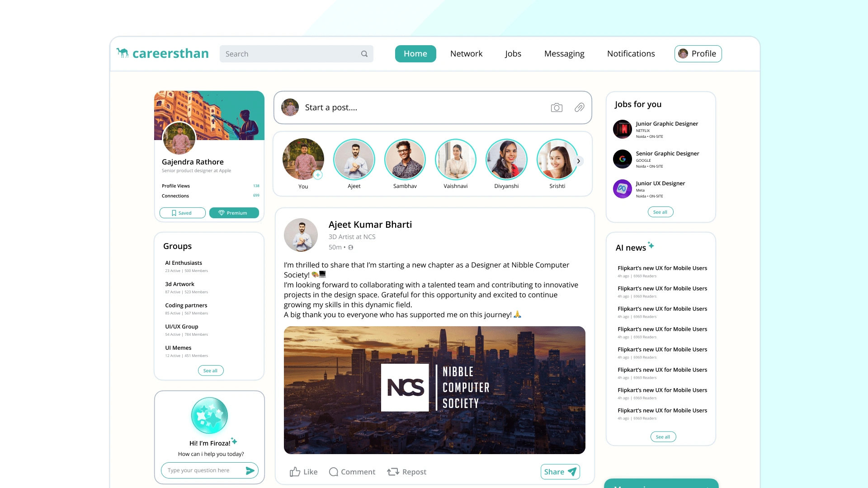View Vaishnavi's story thumbnail
868x488 pixels.
[x=456, y=160]
